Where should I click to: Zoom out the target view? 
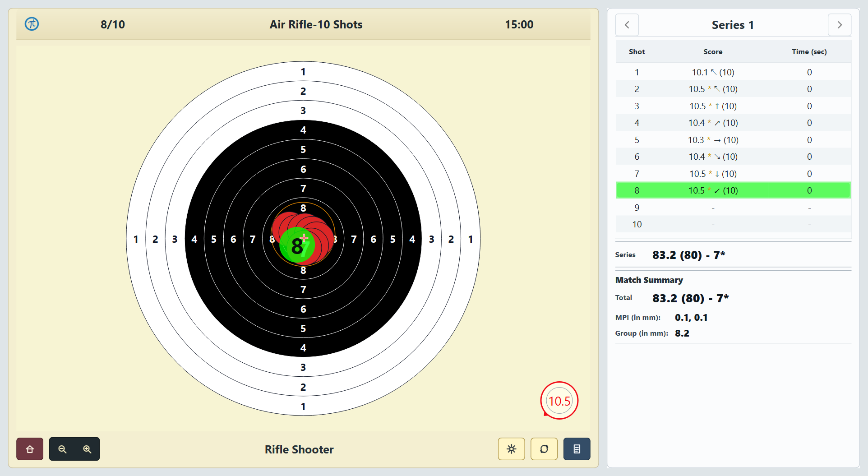[x=62, y=449]
